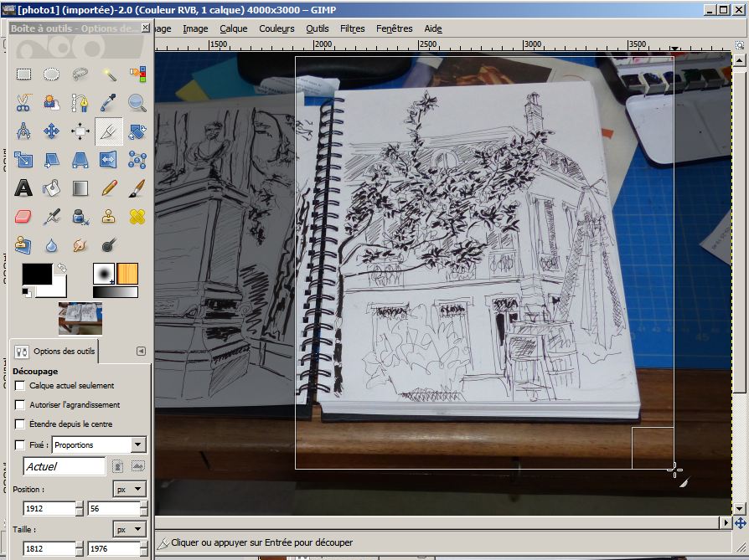Select the Rectangle Select tool
The height and width of the screenshot is (560, 749).
(23, 74)
